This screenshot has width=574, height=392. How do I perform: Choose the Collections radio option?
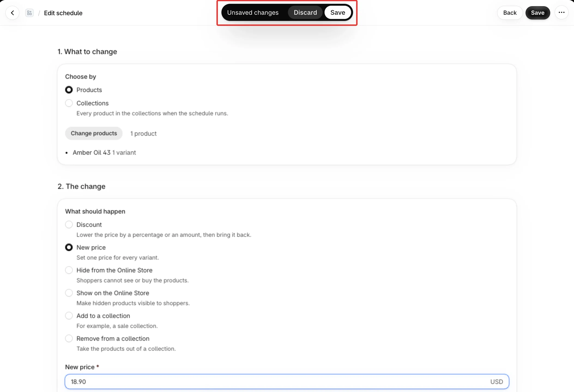tap(69, 103)
